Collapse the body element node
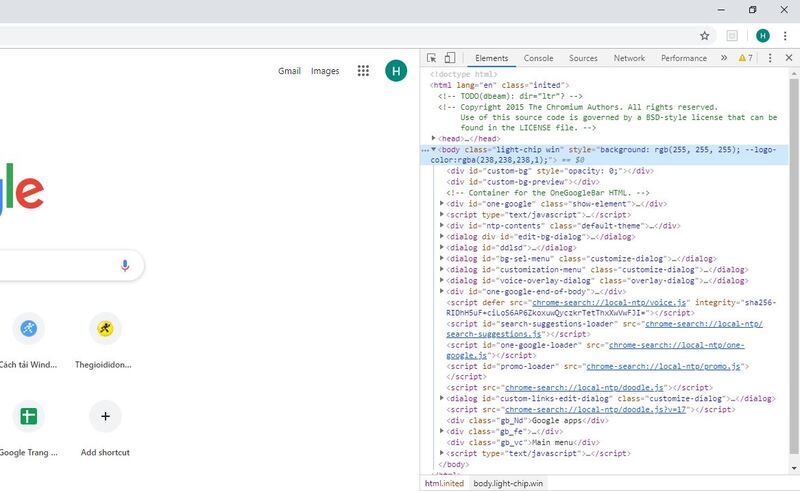The image size is (800, 491). (434, 150)
